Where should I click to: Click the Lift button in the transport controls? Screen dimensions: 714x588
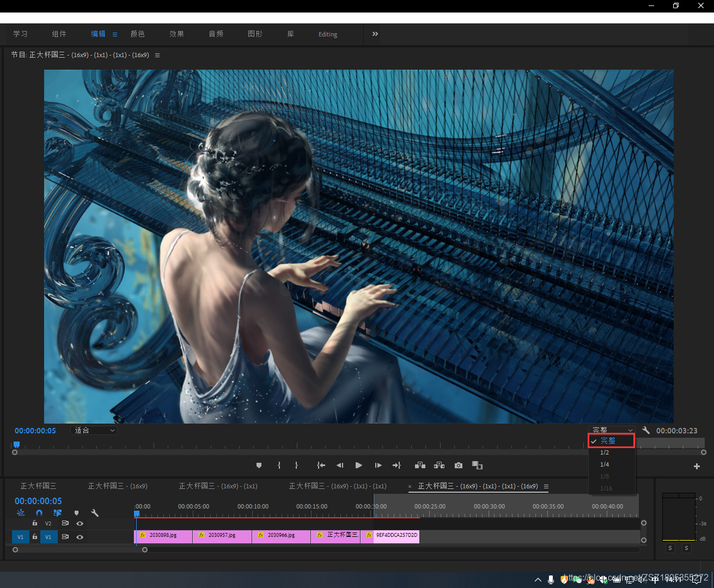(420, 465)
